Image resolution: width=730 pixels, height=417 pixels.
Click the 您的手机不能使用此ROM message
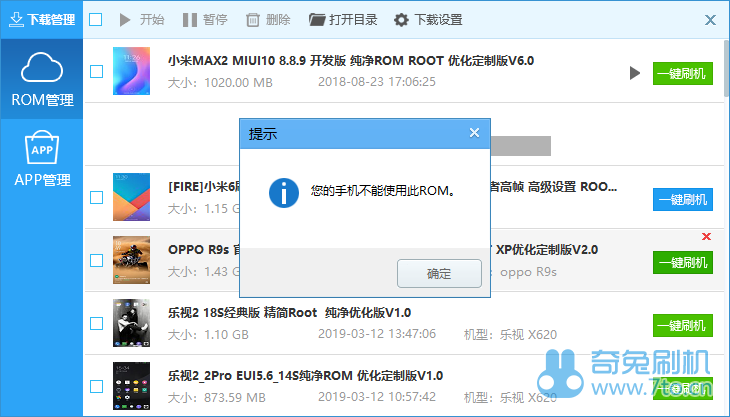coord(383,191)
